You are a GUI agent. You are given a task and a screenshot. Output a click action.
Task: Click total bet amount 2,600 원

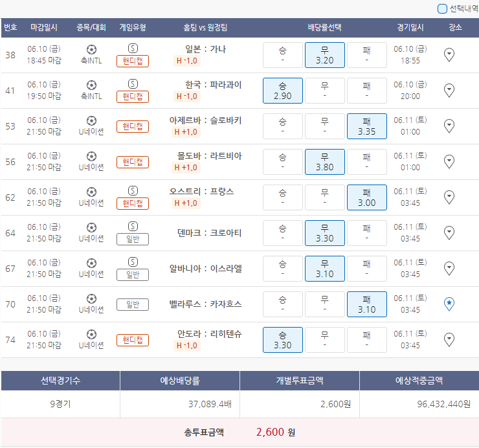coord(276,432)
